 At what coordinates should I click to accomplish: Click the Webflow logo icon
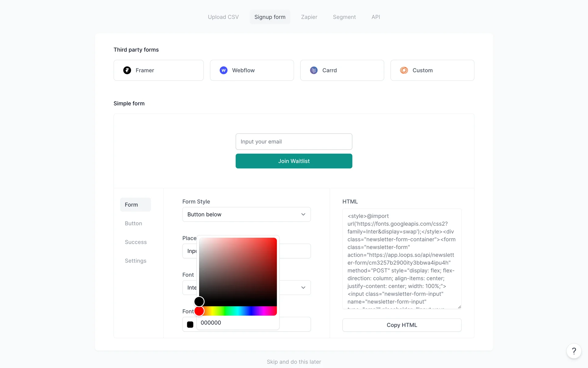click(224, 70)
